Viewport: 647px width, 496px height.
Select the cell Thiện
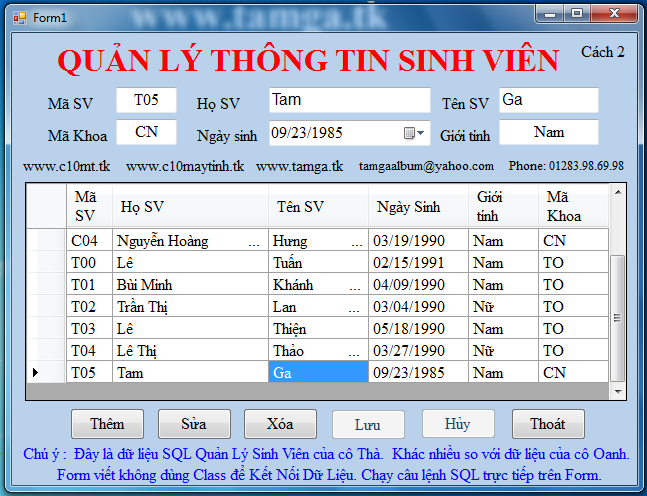click(318, 328)
